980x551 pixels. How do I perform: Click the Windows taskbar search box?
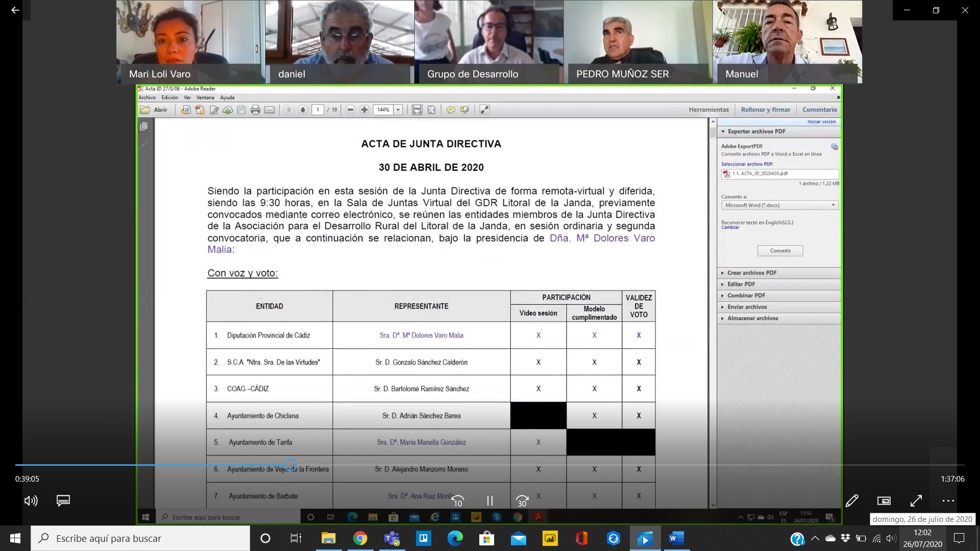click(140, 538)
